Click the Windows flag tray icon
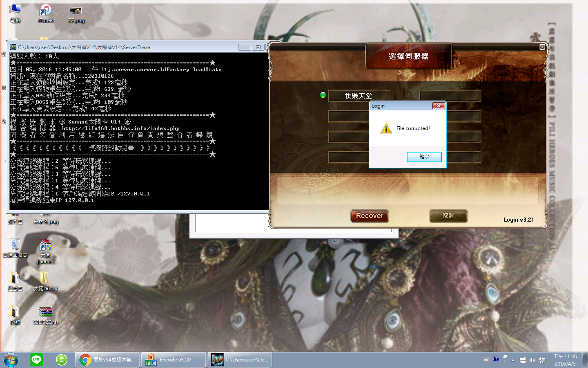This screenshot has height=368, width=588. point(523,360)
